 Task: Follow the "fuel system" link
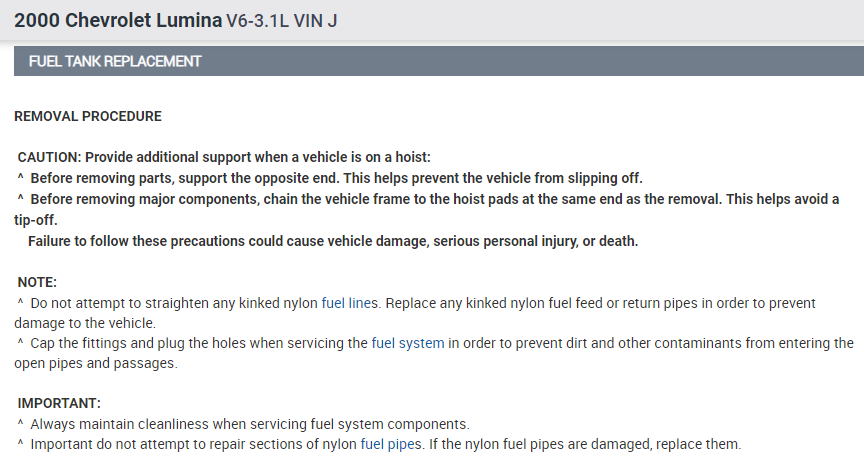[x=407, y=343]
